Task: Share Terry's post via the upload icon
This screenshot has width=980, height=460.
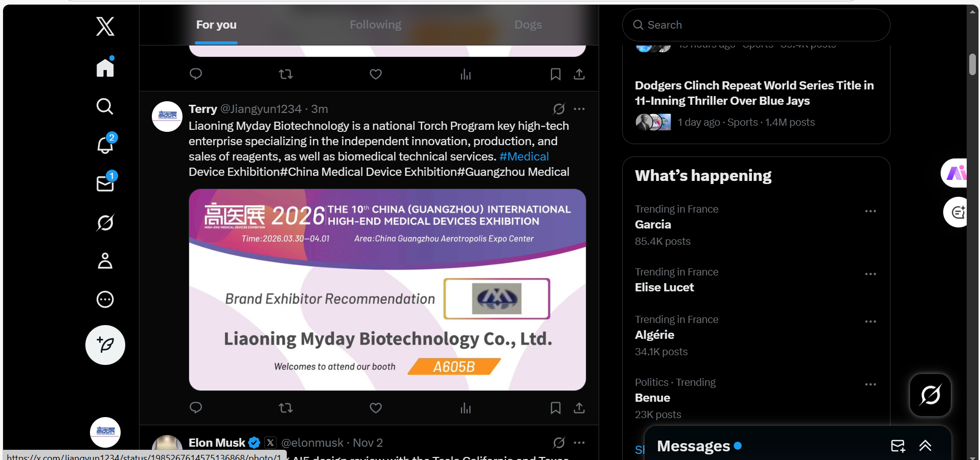Action: (x=579, y=408)
